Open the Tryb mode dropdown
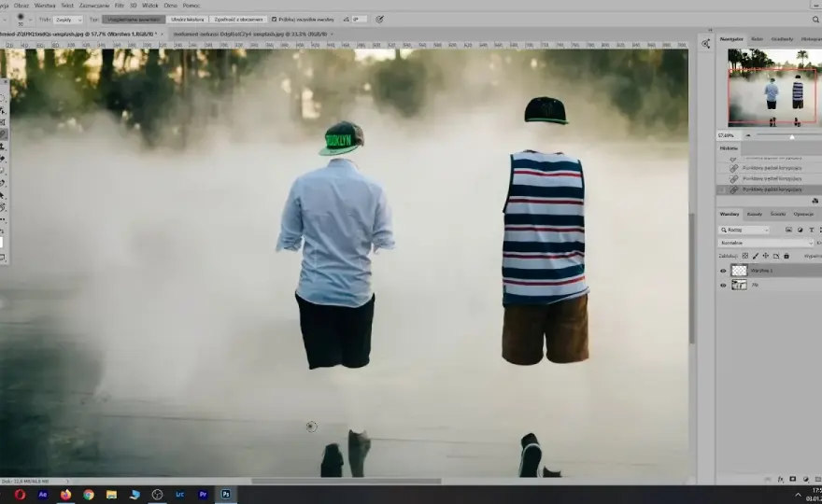 (x=68, y=20)
